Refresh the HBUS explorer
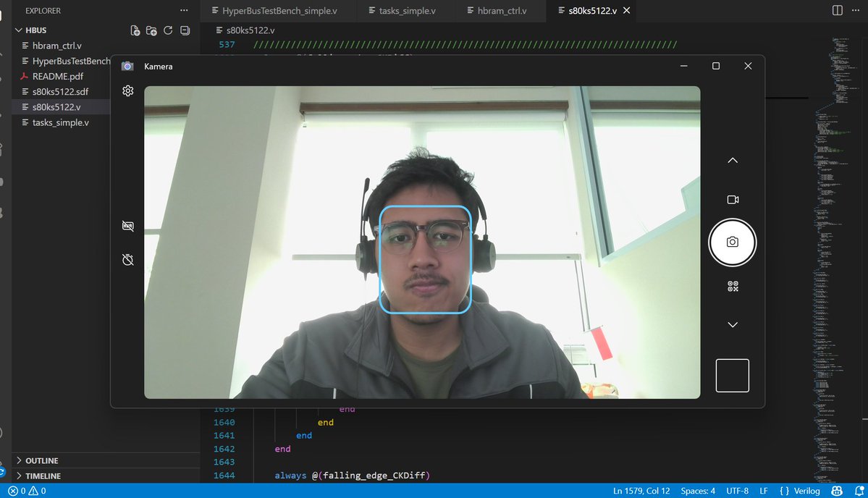This screenshot has width=868, height=498. pos(168,30)
